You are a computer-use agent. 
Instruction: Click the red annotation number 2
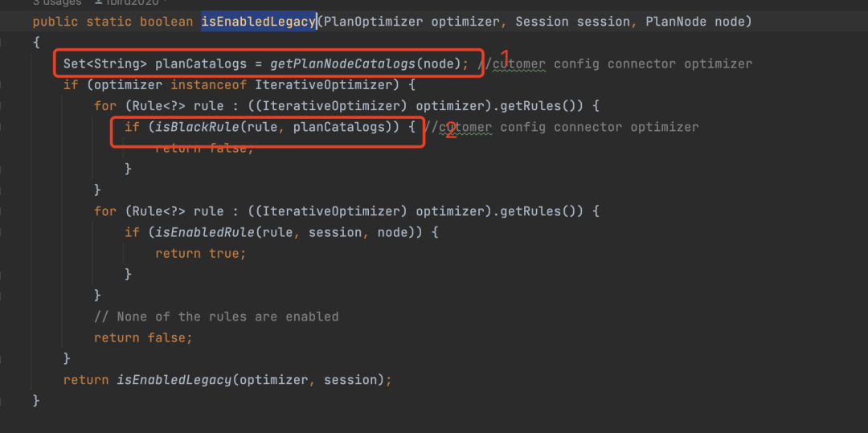[451, 133]
